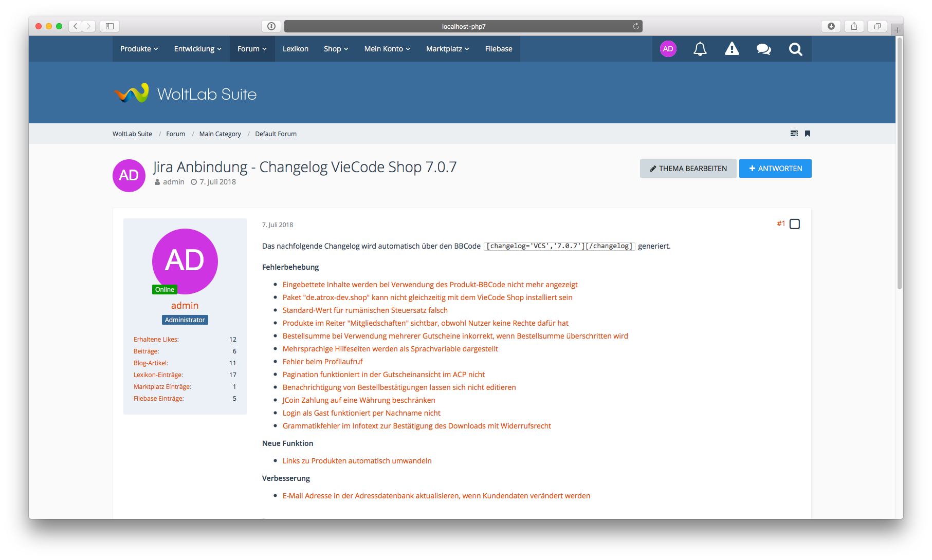Open a new tab with plus icon

897,30
